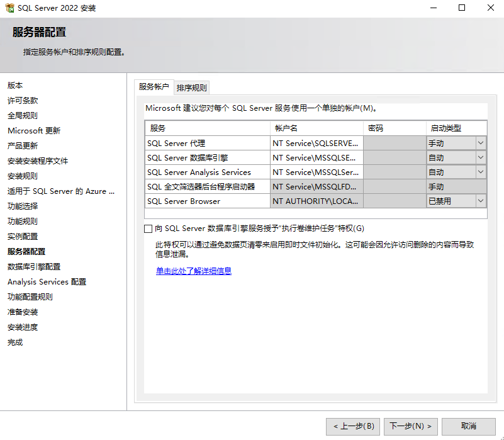The height and width of the screenshot is (440, 504).
Task: Select 功能选择 step in the sidebar
Action: tap(23, 206)
